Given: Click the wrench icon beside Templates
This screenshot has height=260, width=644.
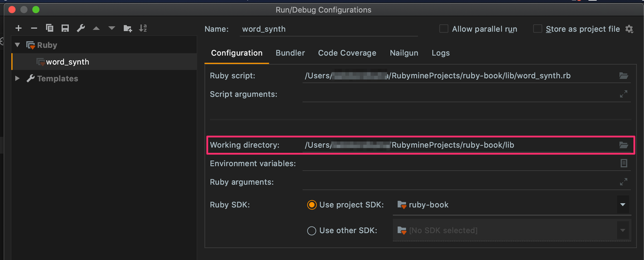Looking at the screenshot, I should 31,78.
